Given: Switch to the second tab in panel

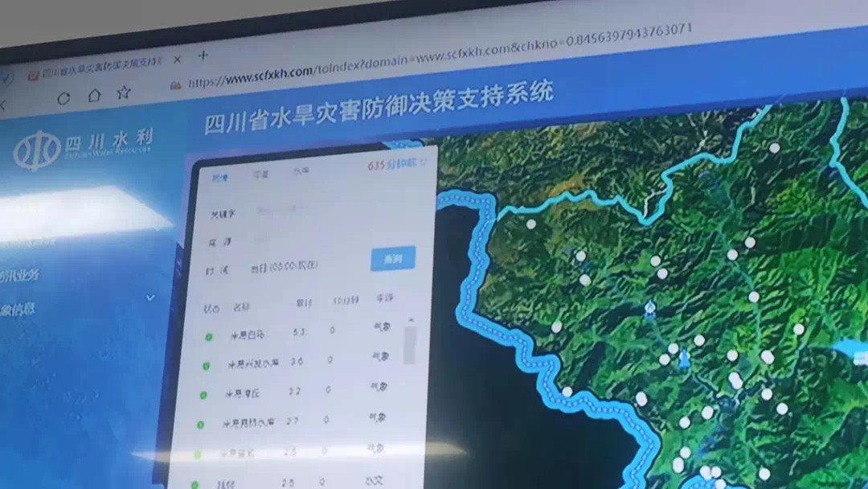Looking at the screenshot, I should point(260,175).
